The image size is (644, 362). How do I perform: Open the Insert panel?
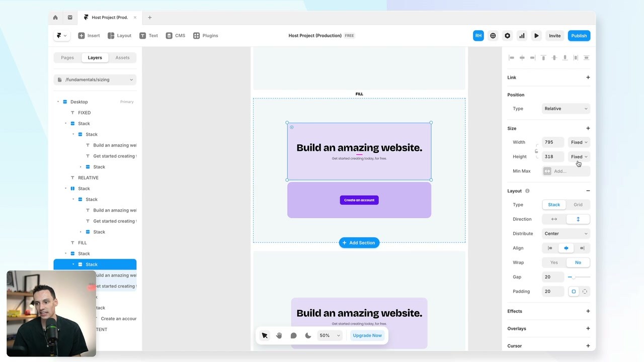(x=89, y=36)
